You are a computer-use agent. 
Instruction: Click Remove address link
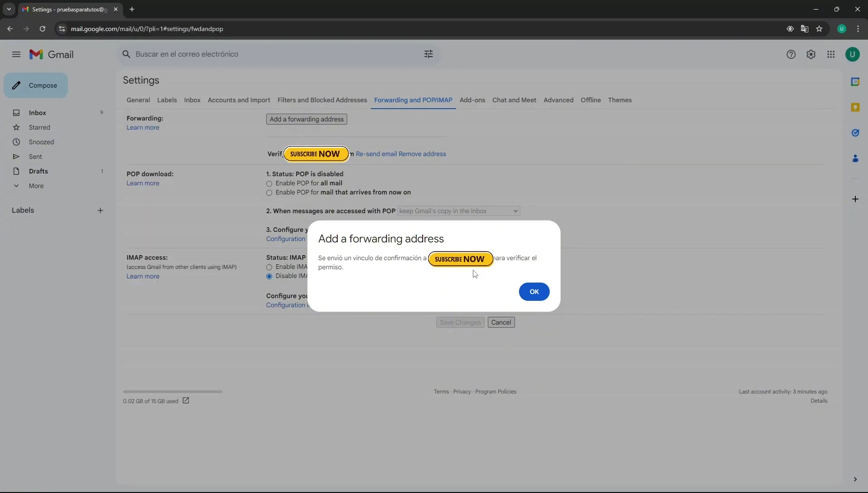click(x=422, y=154)
